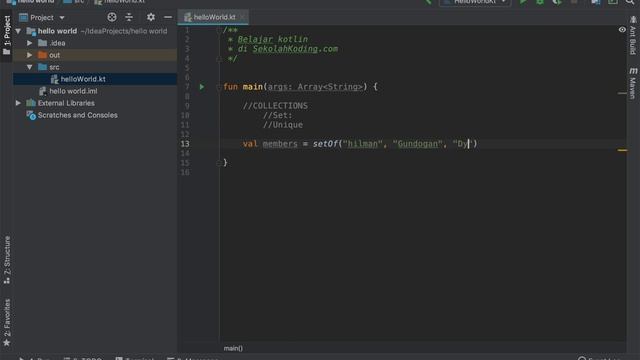
Task: Expand the External Libraries arrow
Action: click(x=18, y=103)
